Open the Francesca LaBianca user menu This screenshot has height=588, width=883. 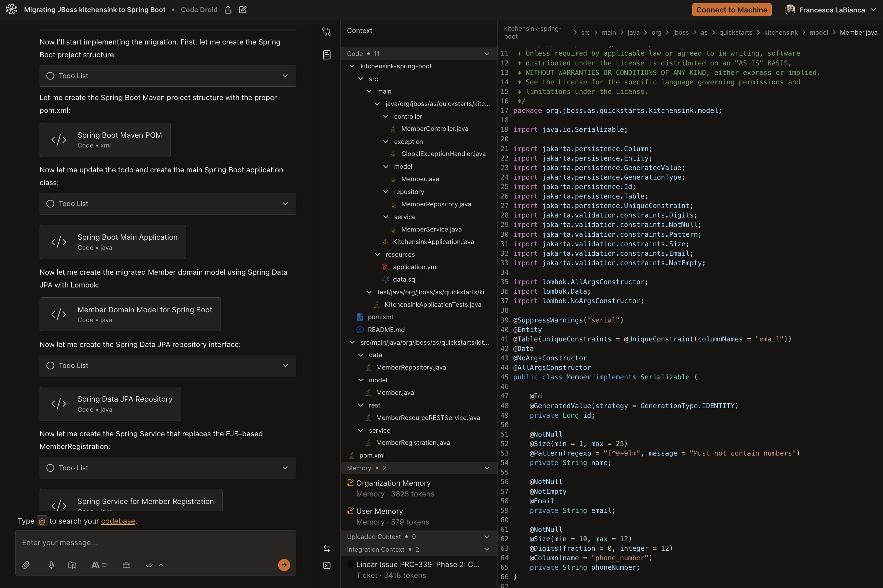pos(831,10)
